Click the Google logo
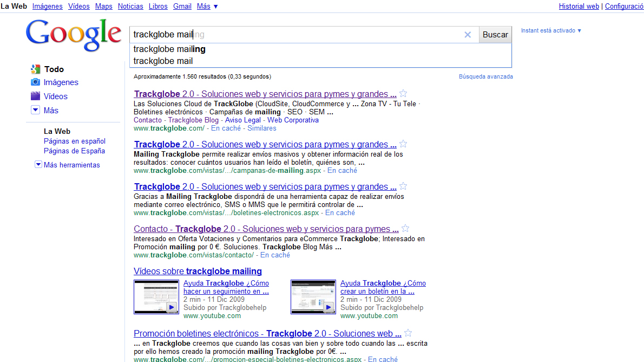The image size is (644, 362). click(74, 35)
